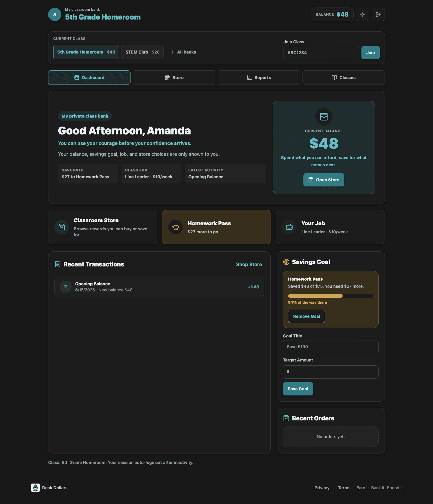Click the Goal Title input field
Image resolution: width=433 pixels, height=504 pixels.
click(x=331, y=347)
